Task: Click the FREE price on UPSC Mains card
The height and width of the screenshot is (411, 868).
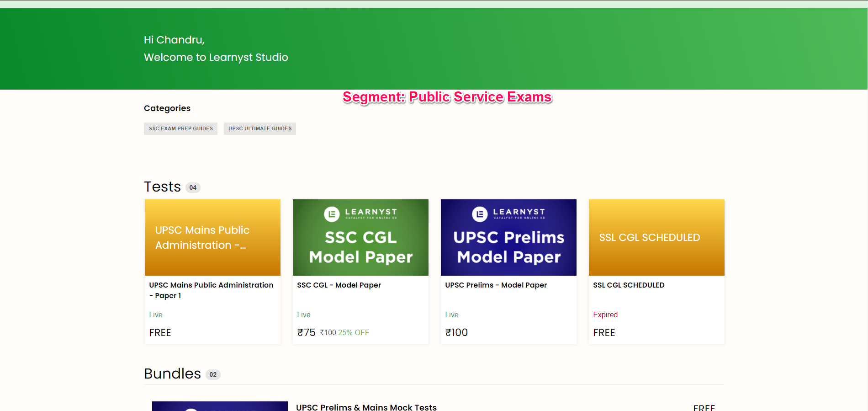Action: (x=160, y=332)
